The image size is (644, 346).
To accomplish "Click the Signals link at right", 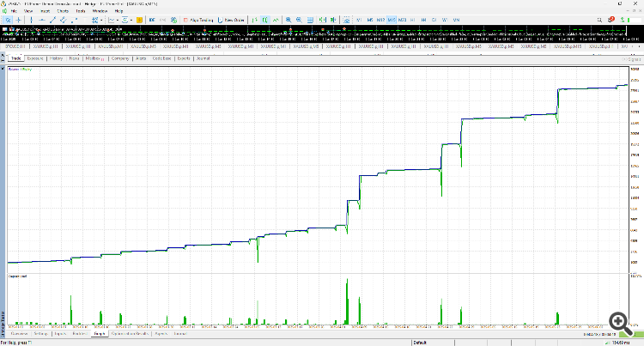I will point(632,59).
